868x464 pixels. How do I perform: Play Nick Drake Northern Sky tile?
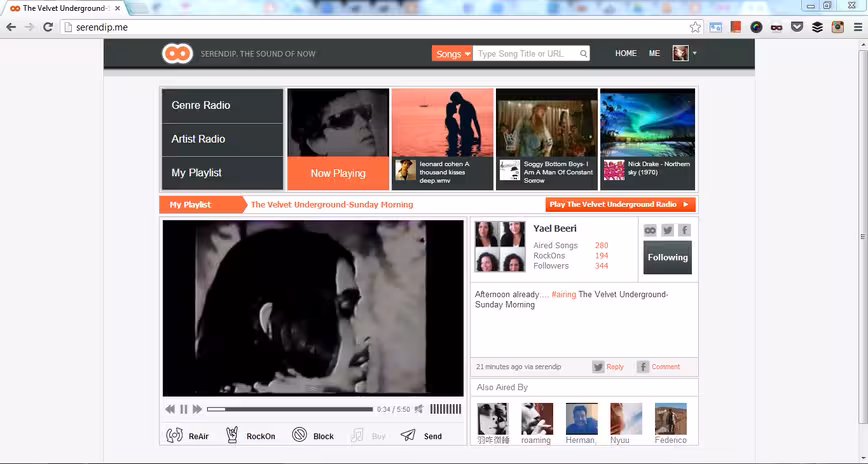coord(648,139)
